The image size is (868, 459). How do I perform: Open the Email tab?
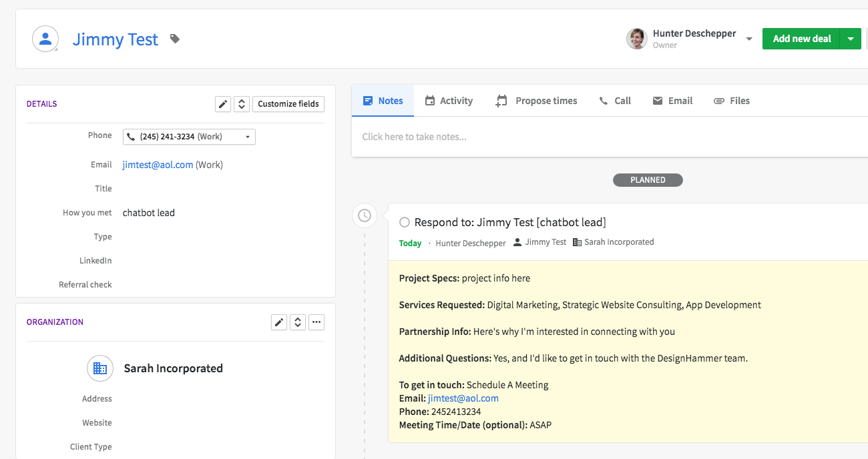pos(672,101)
